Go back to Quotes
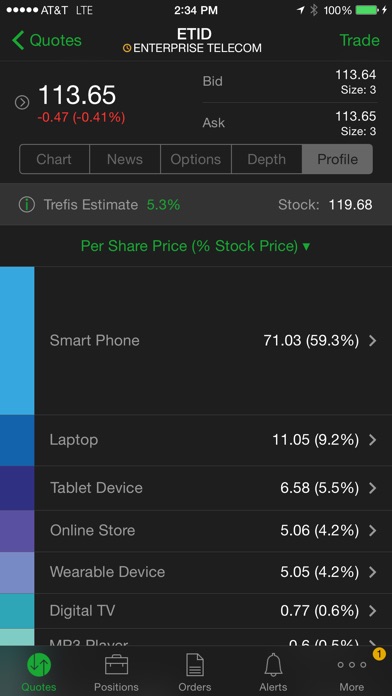 [47, 40]
